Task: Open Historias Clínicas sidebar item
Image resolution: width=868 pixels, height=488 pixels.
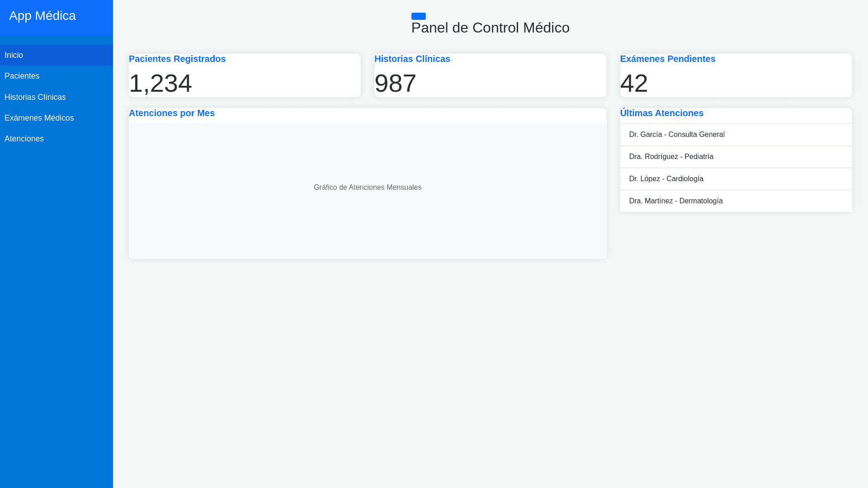Action: pos(35,97)
